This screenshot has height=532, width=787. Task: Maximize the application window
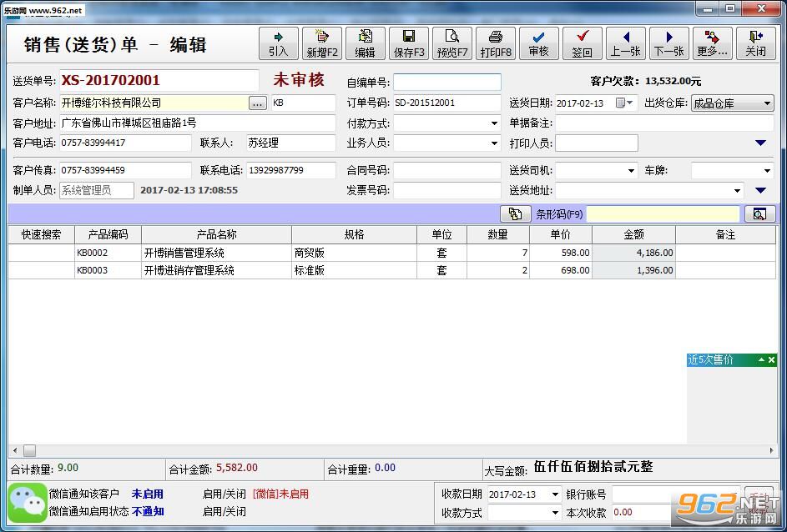[x=730, y=8]
